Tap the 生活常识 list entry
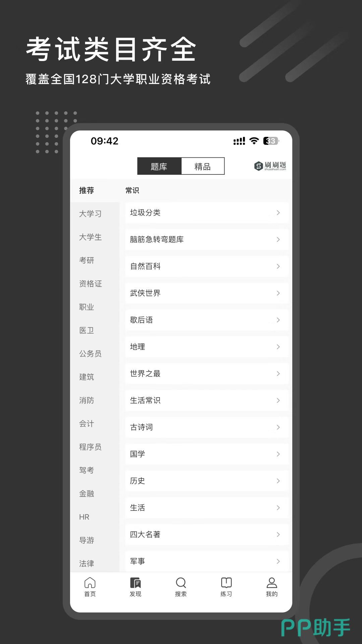Viewport: 362px width, 644px height. [x=145, y=400]
